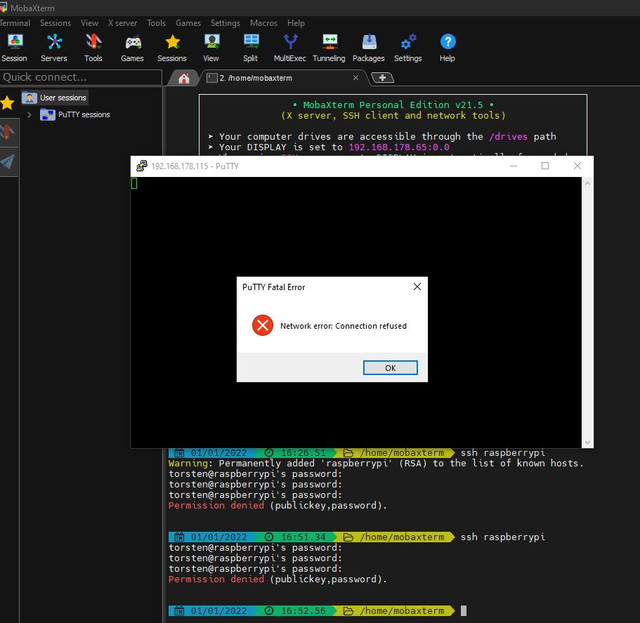640x623 pixels.
Task: Open the Help question mark icon
Action: pos(447,48)
